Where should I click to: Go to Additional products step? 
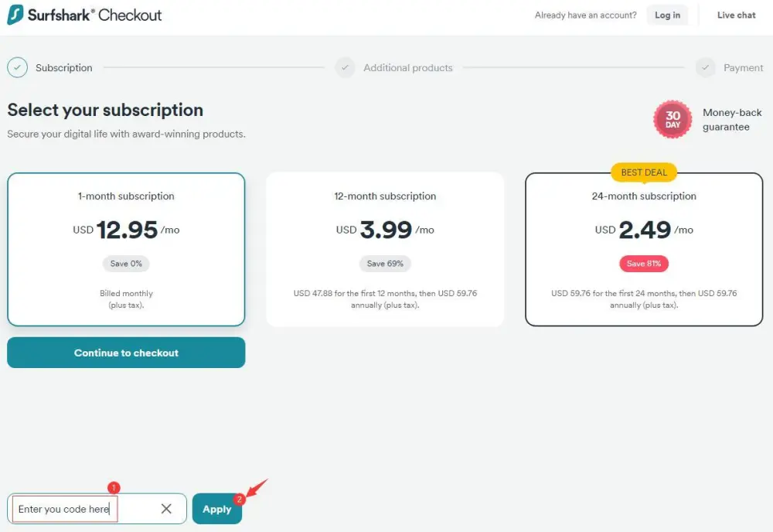(407, 67)
